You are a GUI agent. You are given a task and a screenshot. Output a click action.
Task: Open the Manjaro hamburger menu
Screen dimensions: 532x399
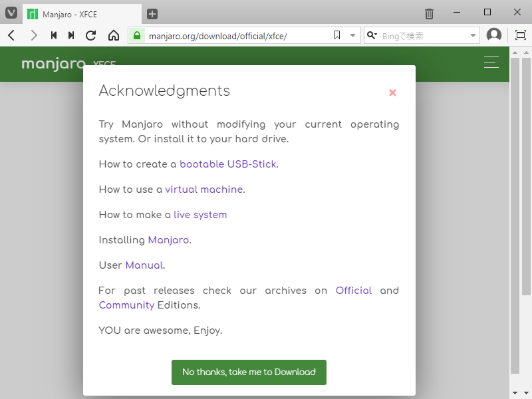click(x=491, y=62)
